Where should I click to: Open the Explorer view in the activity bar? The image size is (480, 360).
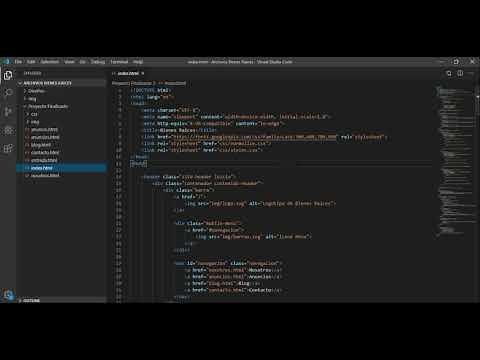8,75
